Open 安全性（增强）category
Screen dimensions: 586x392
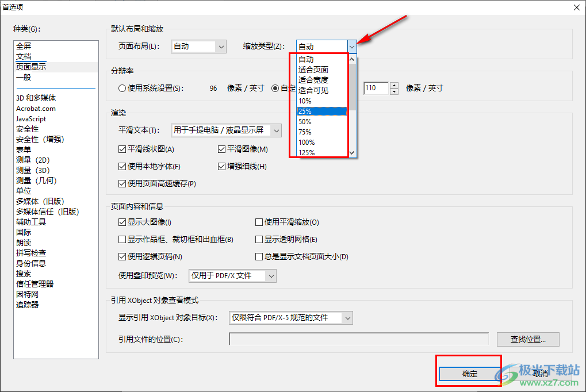click(40, 140)
